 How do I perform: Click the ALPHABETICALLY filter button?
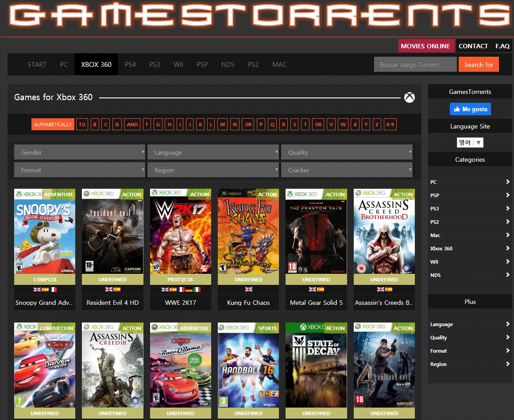(53, 124)
